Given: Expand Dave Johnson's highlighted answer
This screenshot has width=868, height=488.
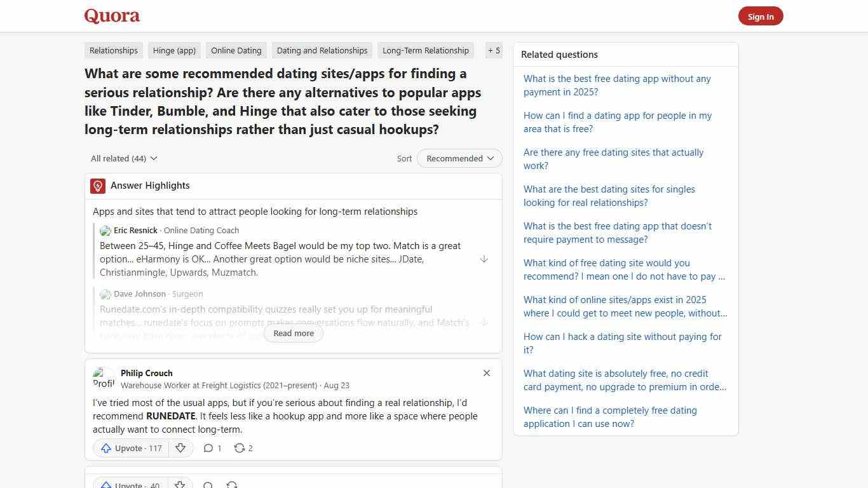Looking at the screenshot, I should click(x=484, y=322).
